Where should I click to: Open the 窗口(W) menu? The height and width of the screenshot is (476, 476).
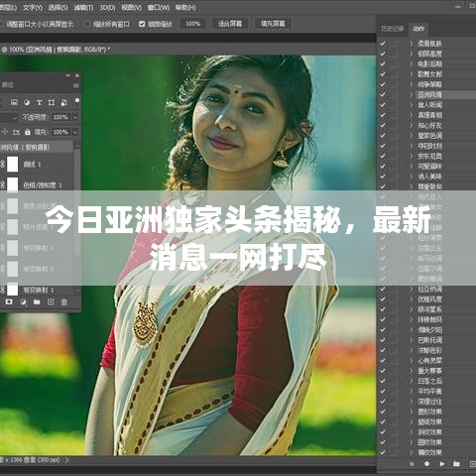click(x=159, y=7)
